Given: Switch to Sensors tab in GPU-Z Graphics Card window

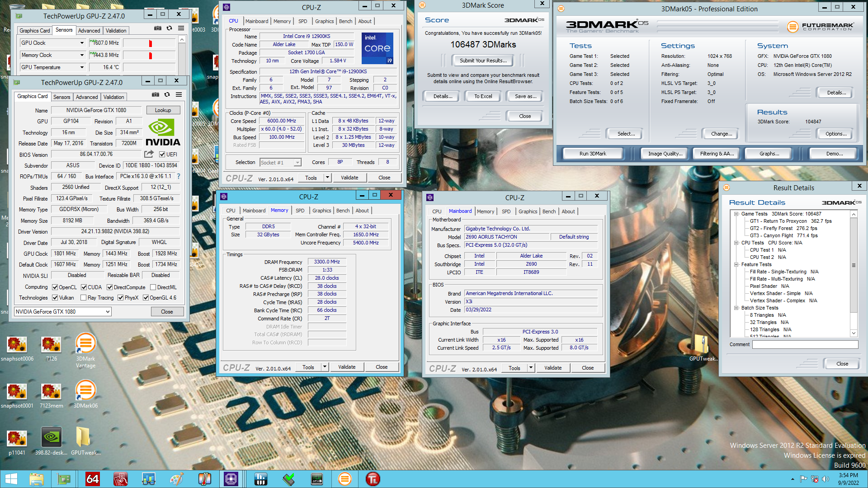Looking at the screenshot, I should tap(61, 97).
